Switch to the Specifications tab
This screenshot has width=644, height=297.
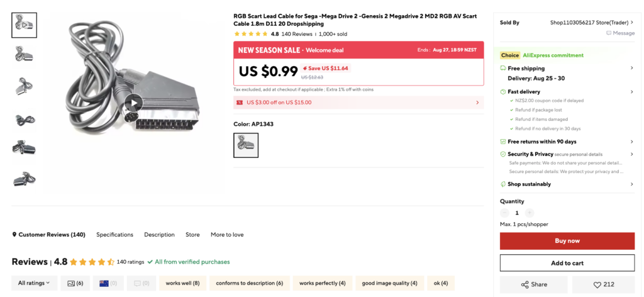click(x=114, y=235)
